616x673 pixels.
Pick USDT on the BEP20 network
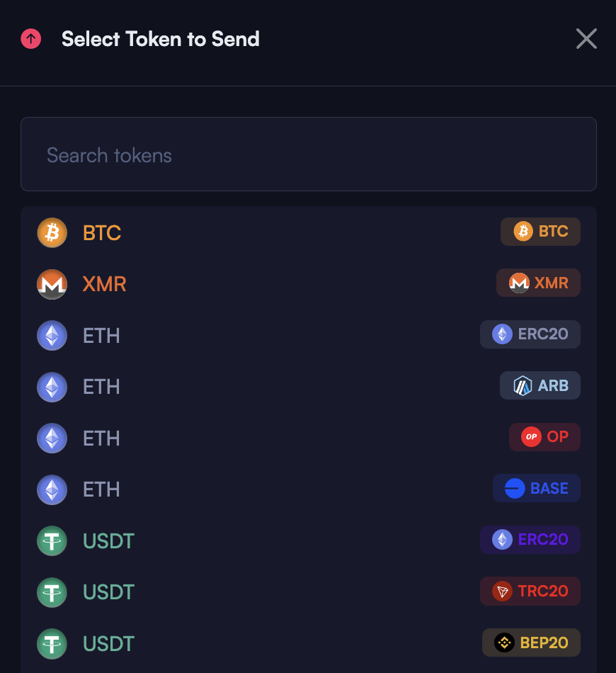[x=108, y=643]
